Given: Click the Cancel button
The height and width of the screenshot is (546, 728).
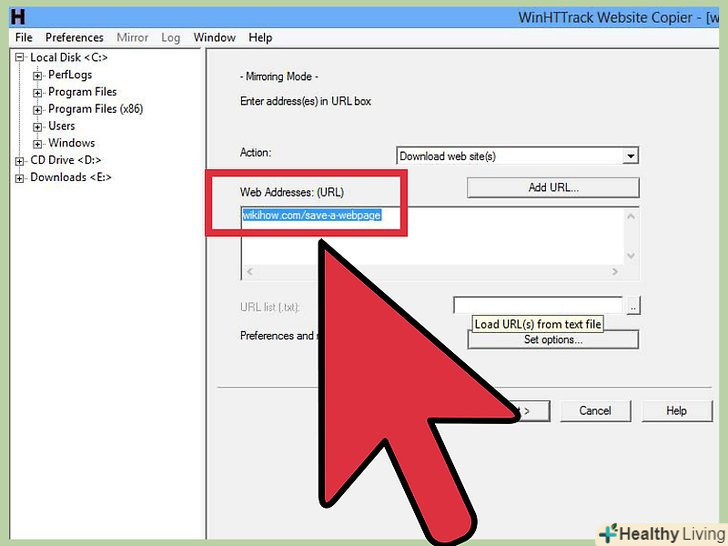Looking at the screenshot, I should click(x=595, y=411).
